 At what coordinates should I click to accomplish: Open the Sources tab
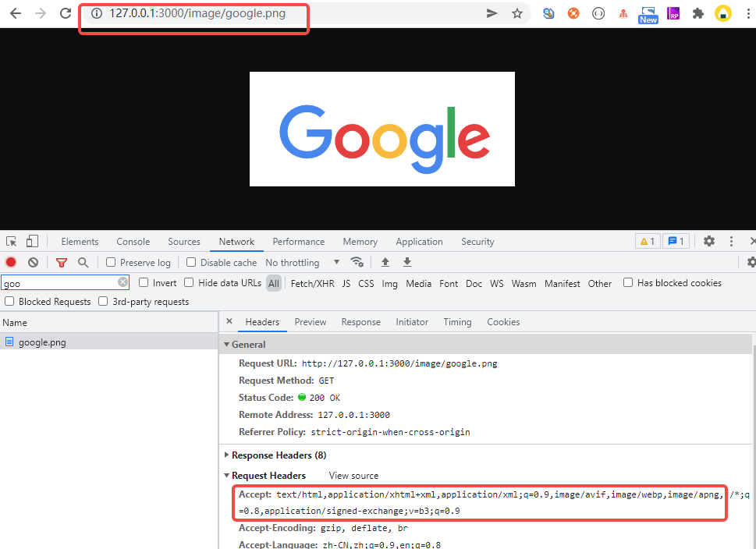point(183,242)
